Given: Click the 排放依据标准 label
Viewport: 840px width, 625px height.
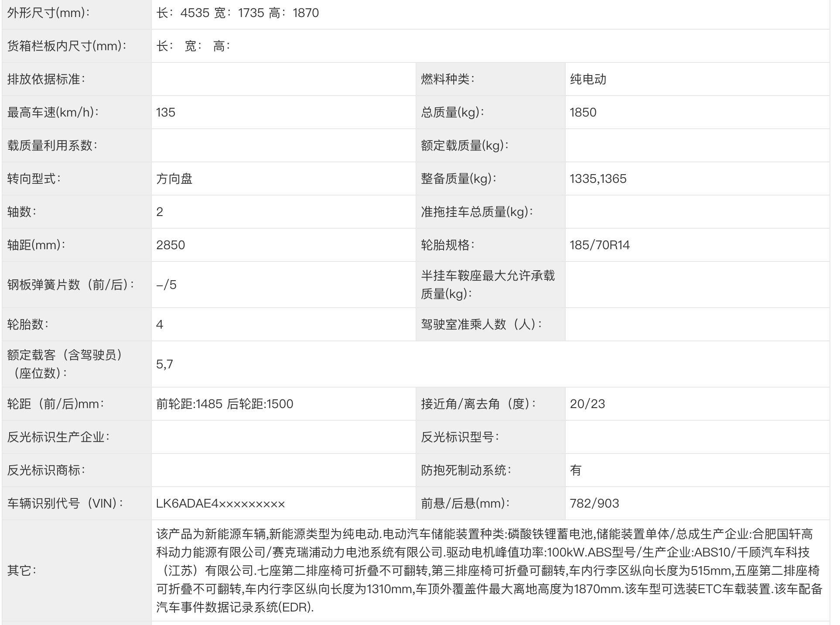Looking at the screenshot, I should [x=46, y=79].
